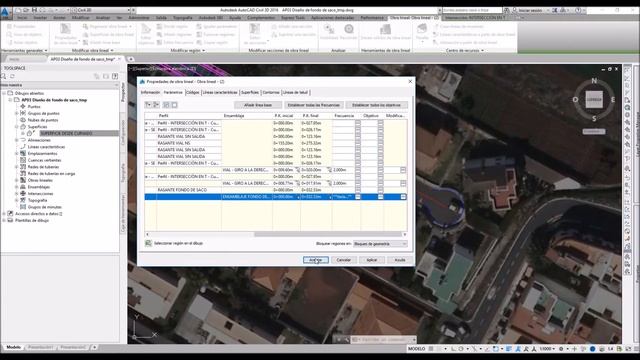Open the Contornos tab
The image size is (640, 360).
tap(271, 93)
